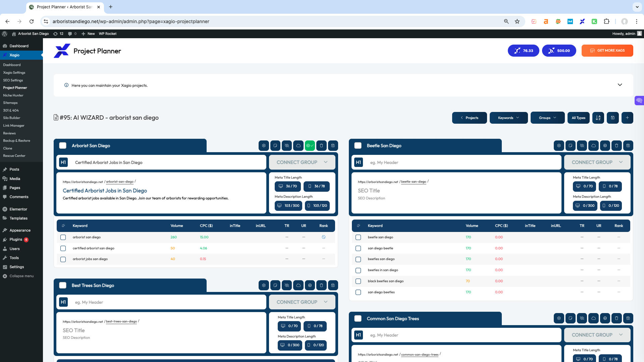Save the Arborist San Diego group with disk icon
This screenshot has height=362, width=644.
point(333,145)
